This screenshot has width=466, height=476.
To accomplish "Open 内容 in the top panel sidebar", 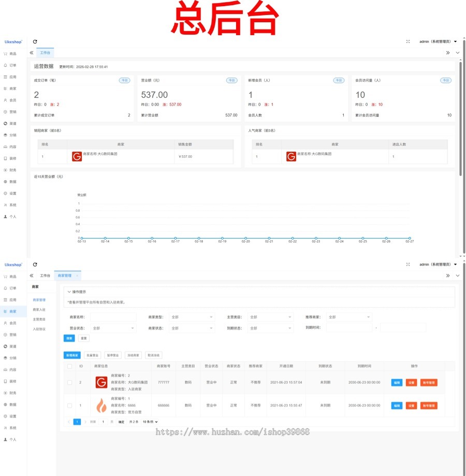I will click(10, 147).
